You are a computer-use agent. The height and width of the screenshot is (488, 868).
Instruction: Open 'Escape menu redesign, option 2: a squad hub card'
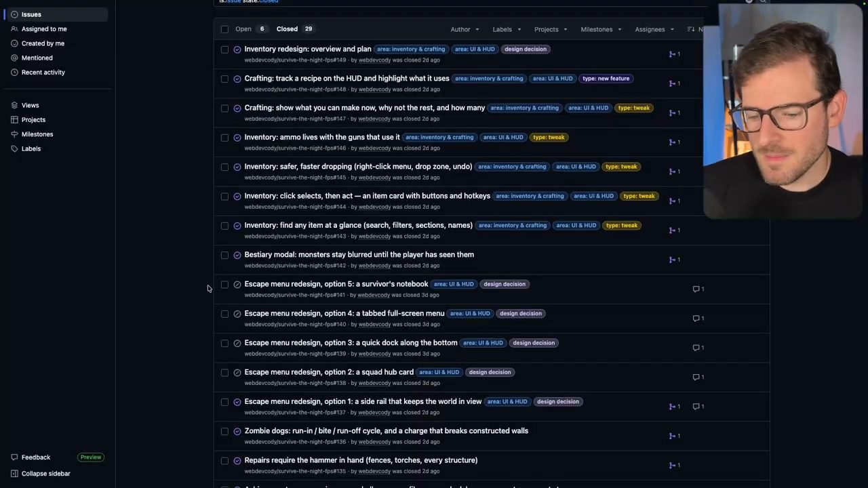[329, 372]
